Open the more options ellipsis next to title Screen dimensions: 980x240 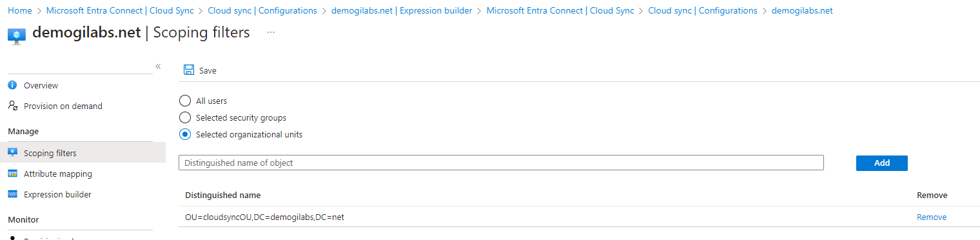tap(271, 32)
